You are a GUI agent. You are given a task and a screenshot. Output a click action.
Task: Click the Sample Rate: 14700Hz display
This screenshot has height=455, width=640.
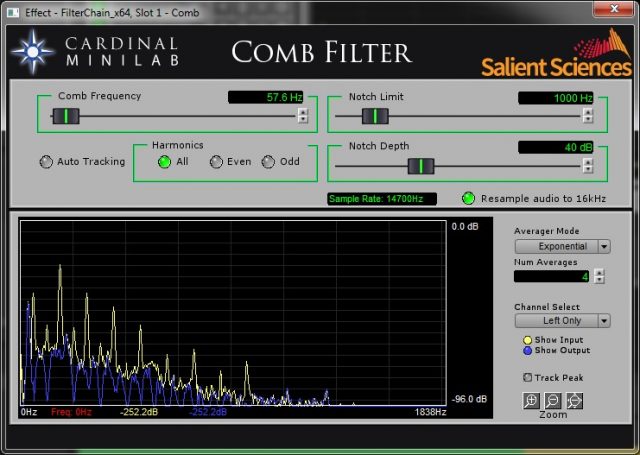[382, 199]
